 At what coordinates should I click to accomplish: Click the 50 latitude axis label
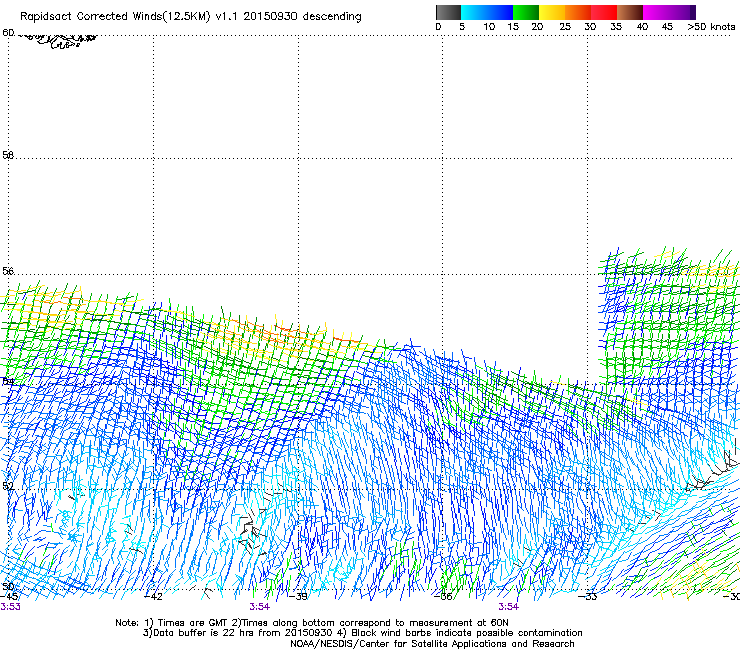[x=8, y=586]
